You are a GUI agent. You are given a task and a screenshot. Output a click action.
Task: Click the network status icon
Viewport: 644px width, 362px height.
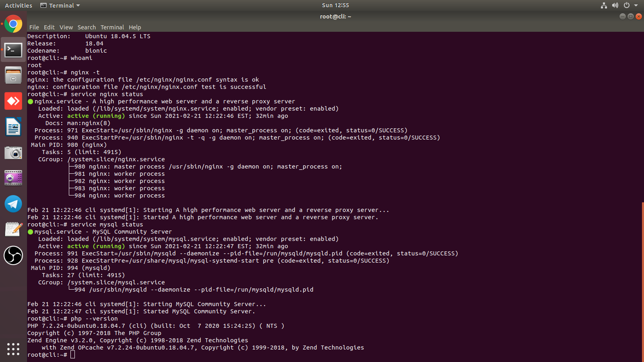coord(604,5)
